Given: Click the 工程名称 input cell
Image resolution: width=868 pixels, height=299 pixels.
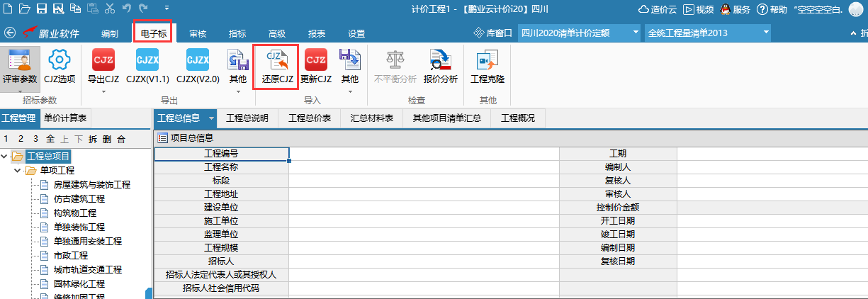Looking at the screenshot, I should [x=424, y=167].
